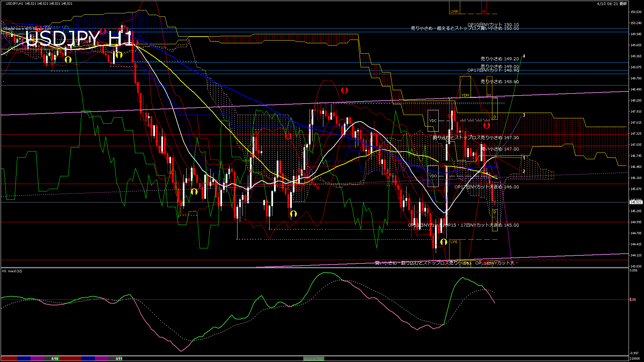
Task: Click the orange W box label
Action: (x=489, y=95)
